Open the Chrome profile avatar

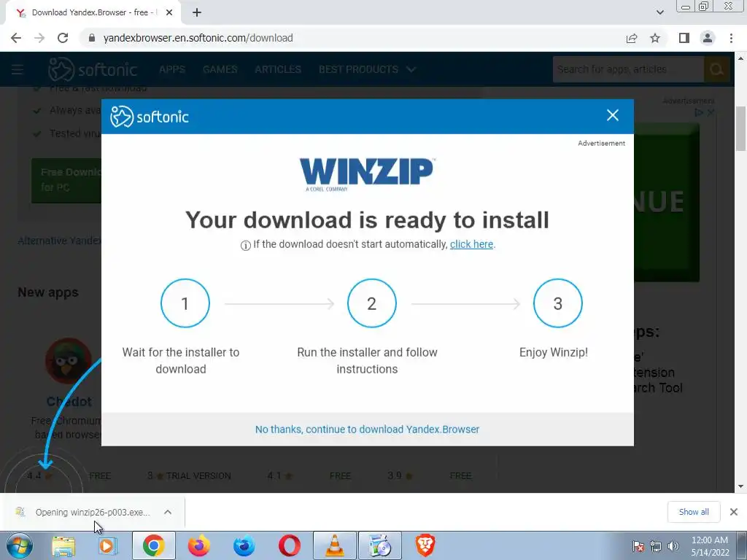click(x=708, y=38)
